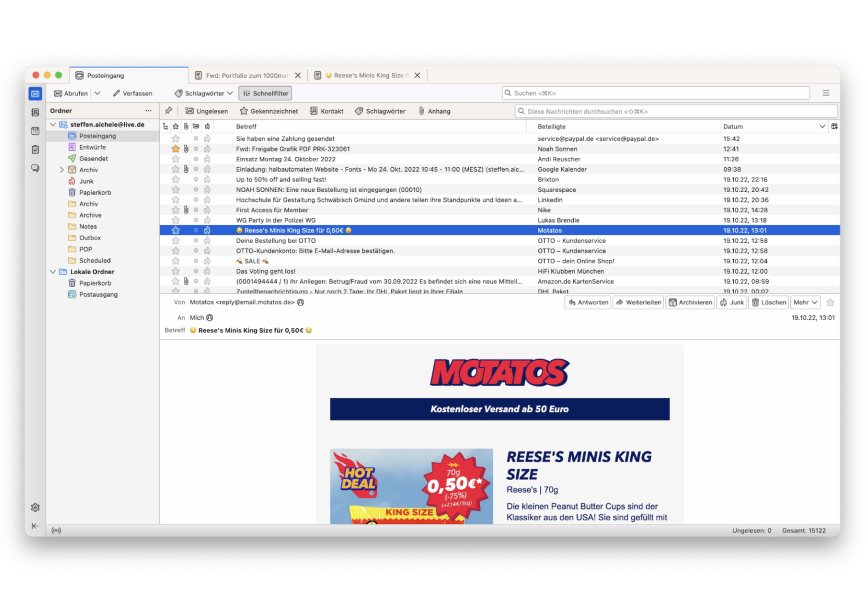Click the thread column header icon
This screenshot has height=599, width=868.
pos(166,126)
